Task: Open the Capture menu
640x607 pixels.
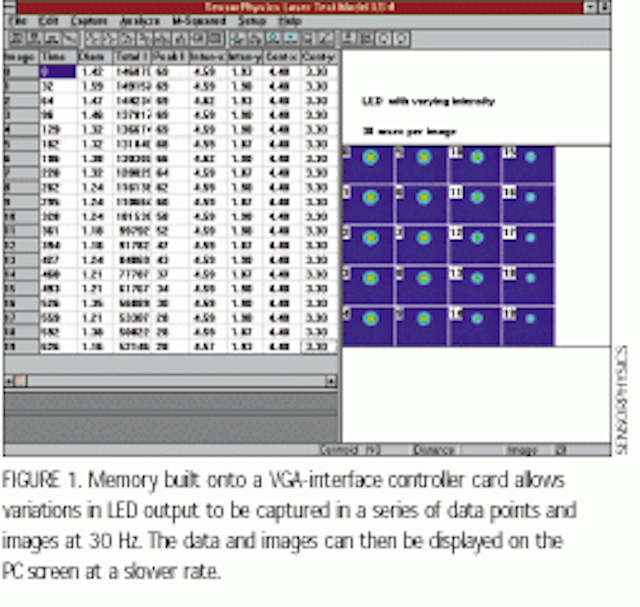Action: 89,21
